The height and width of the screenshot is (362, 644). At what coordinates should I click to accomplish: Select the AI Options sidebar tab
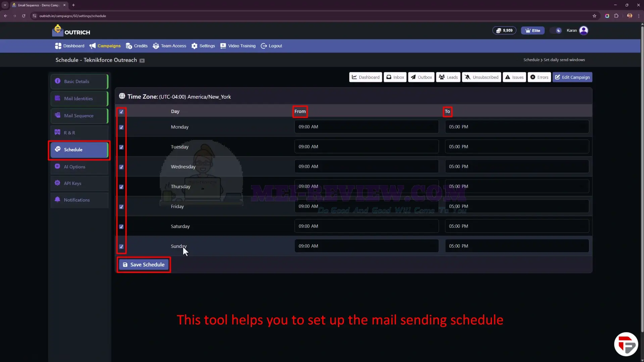click(80, 167)
